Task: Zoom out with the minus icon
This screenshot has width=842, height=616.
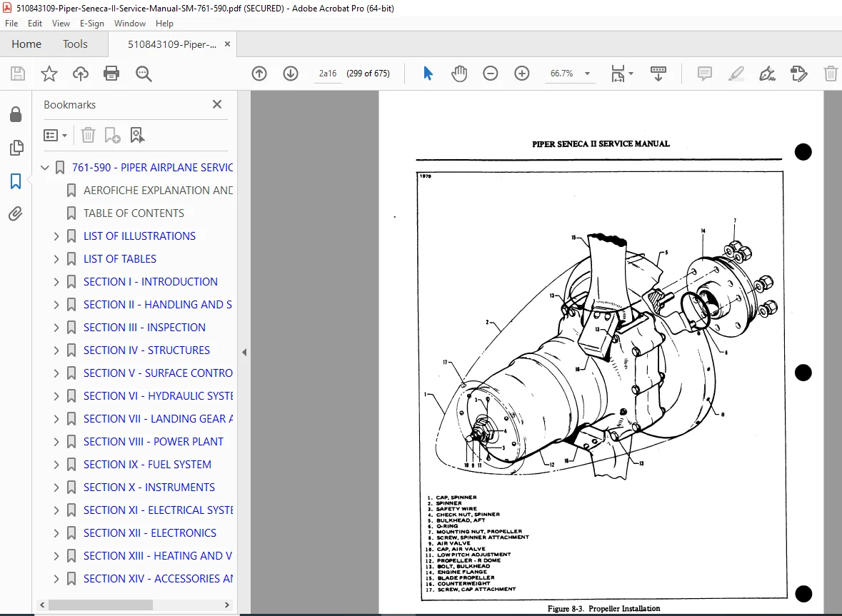Action: (490, 74)
